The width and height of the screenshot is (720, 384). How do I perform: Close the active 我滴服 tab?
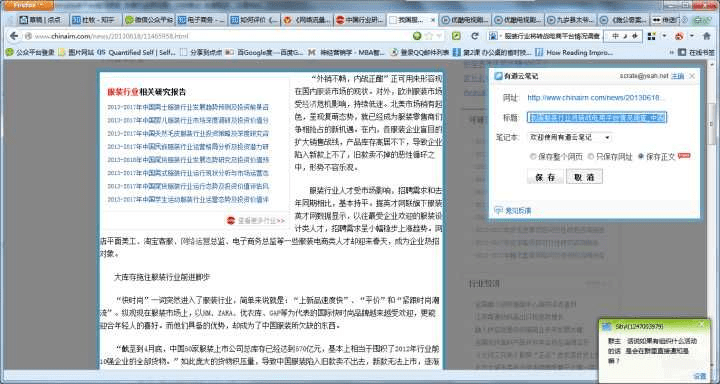point(432,20)
